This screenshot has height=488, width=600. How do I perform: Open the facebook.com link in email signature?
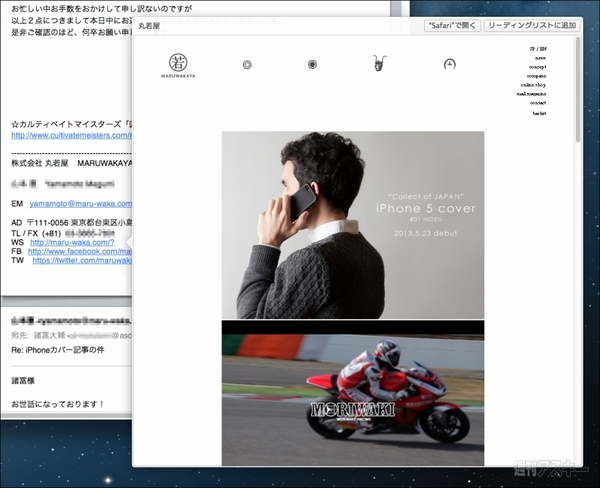point(80,251)
